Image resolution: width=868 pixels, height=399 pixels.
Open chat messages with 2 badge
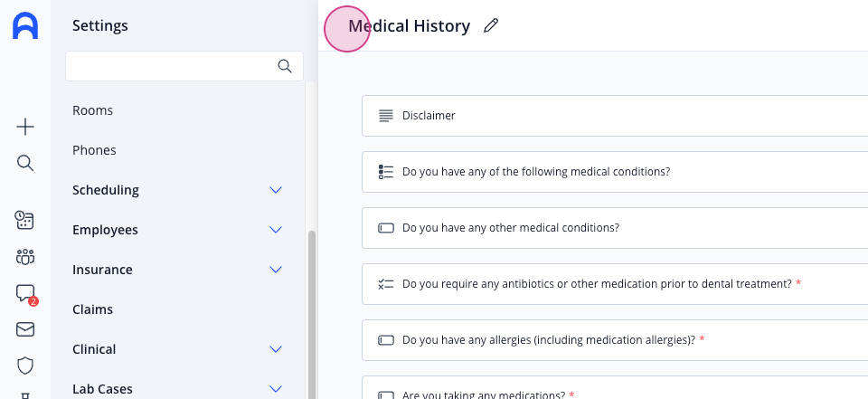(25, 294)
